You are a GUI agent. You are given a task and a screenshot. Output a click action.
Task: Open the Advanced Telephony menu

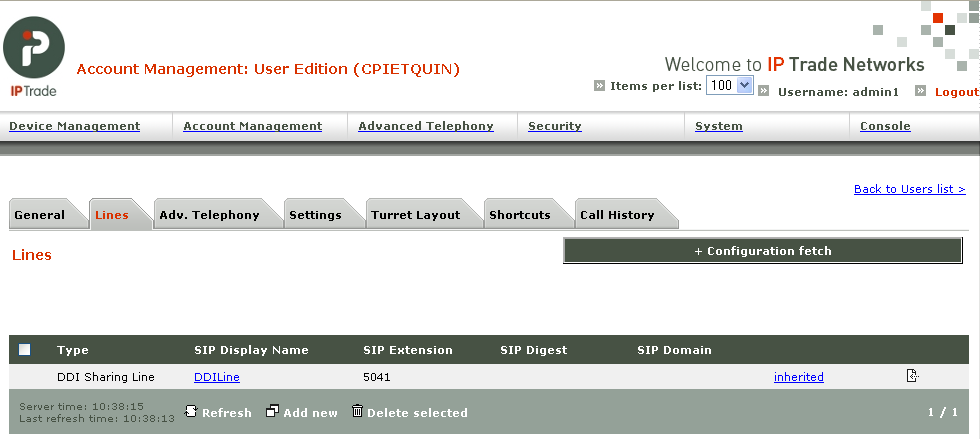pyautogui.click(x=426, y=126)
